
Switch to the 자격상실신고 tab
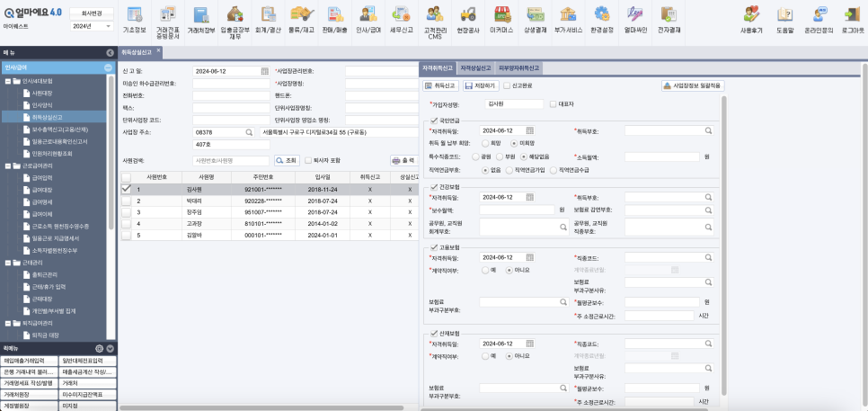tap(475, 68)
